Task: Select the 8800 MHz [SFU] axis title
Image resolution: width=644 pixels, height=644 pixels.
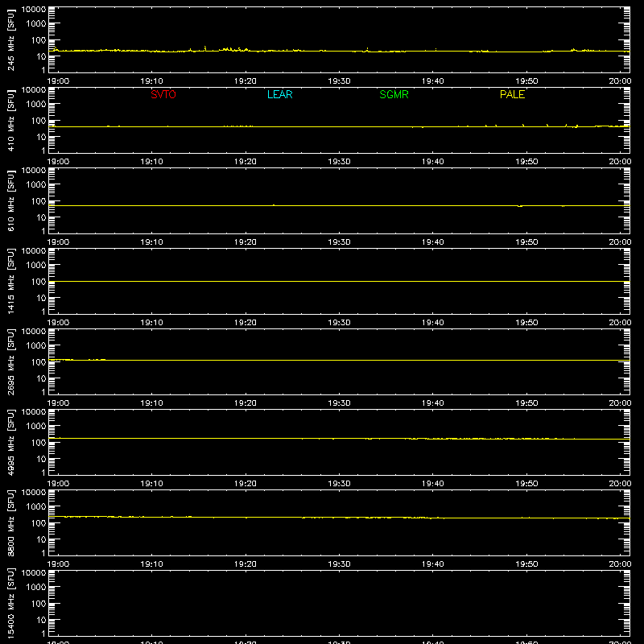Action: [x=11, y=522]
